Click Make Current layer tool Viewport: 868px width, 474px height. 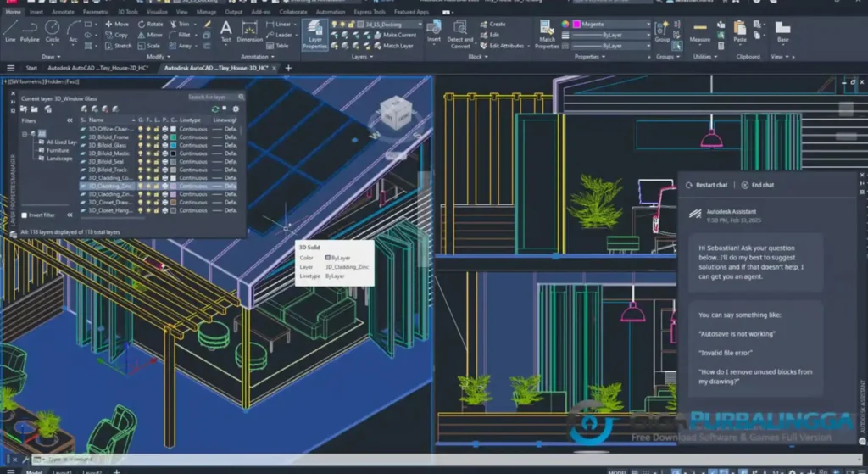[x=395, y=35]
